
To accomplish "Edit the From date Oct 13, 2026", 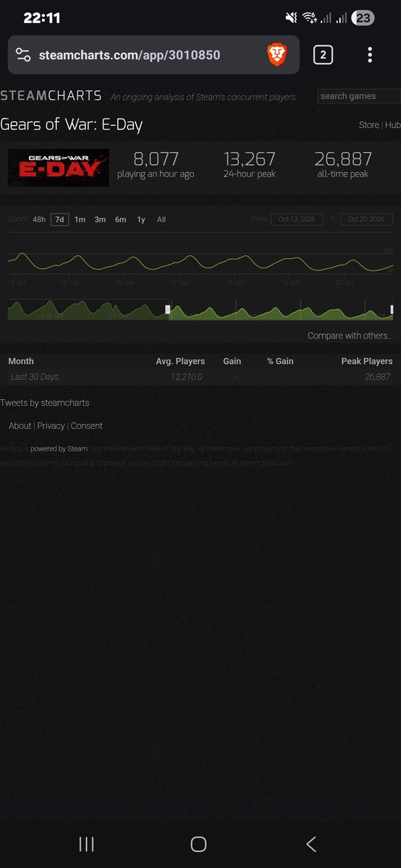I will pyautogui.click(x=297, y=219).
